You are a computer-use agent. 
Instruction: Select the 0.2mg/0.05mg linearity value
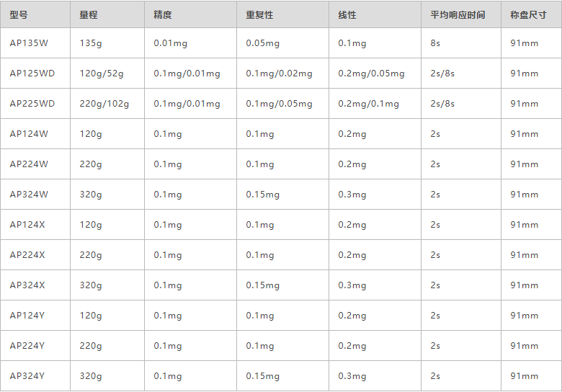pos(371,73)
